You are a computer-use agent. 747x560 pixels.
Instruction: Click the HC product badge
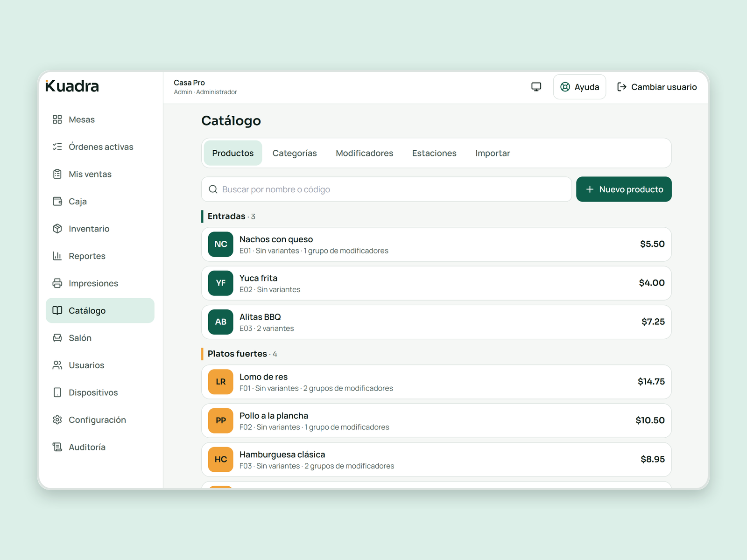click(x=221, y=460)
